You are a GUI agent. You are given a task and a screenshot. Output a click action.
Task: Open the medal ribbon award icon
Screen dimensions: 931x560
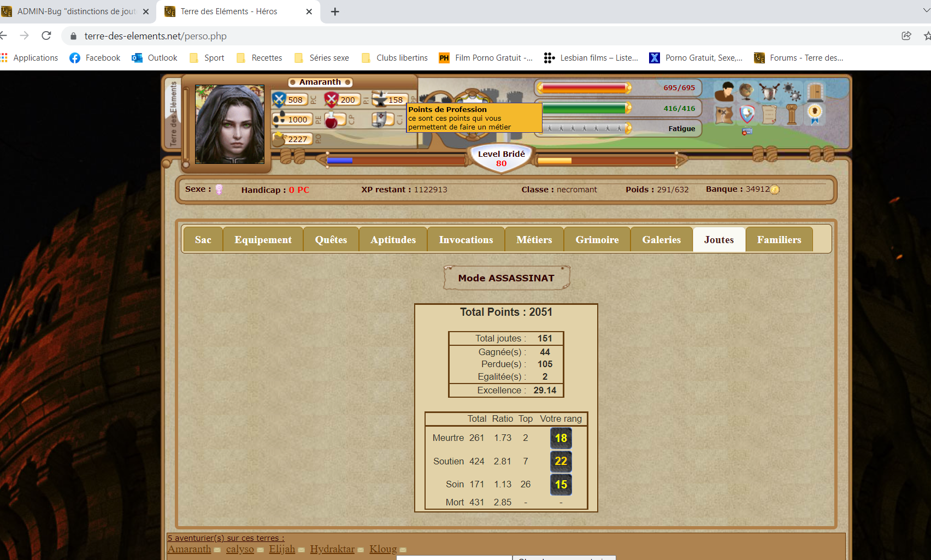coord(815,114)
